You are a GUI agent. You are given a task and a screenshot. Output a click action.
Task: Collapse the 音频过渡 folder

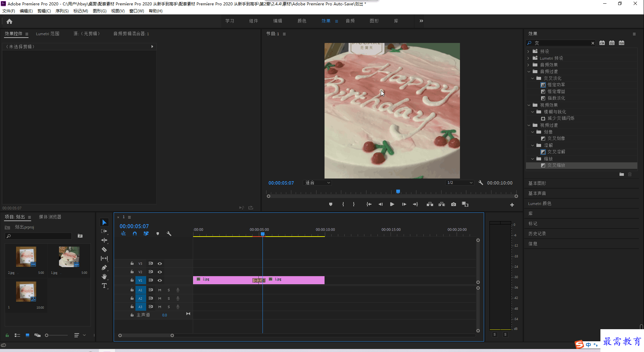[529, 71]
